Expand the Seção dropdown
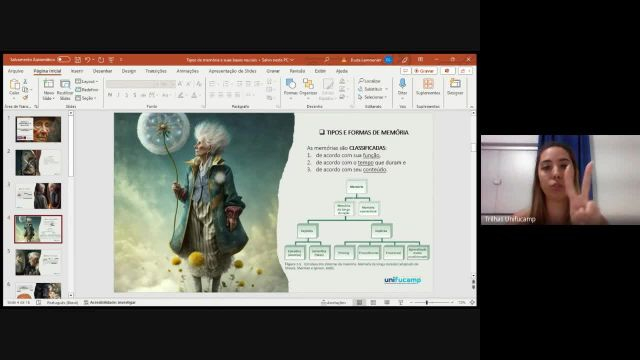Image resolution: width=640 pixels, height=360 pixels. pos(86,98)
